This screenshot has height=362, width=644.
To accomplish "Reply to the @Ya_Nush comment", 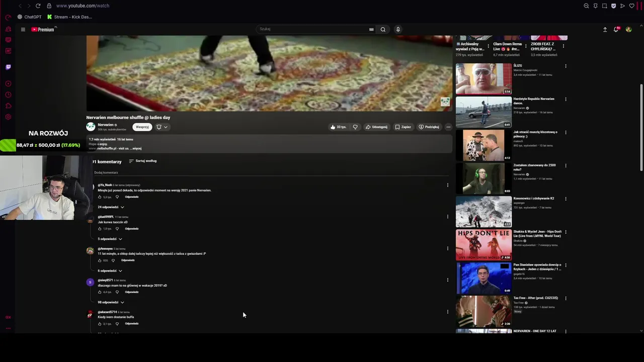I will (132, 197).
